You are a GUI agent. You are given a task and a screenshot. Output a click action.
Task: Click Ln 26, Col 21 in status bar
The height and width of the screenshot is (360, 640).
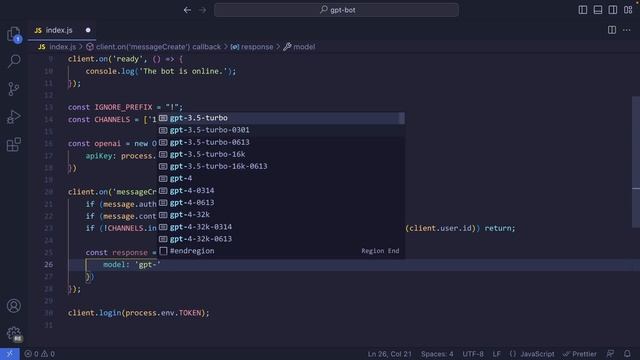[389, 354]
